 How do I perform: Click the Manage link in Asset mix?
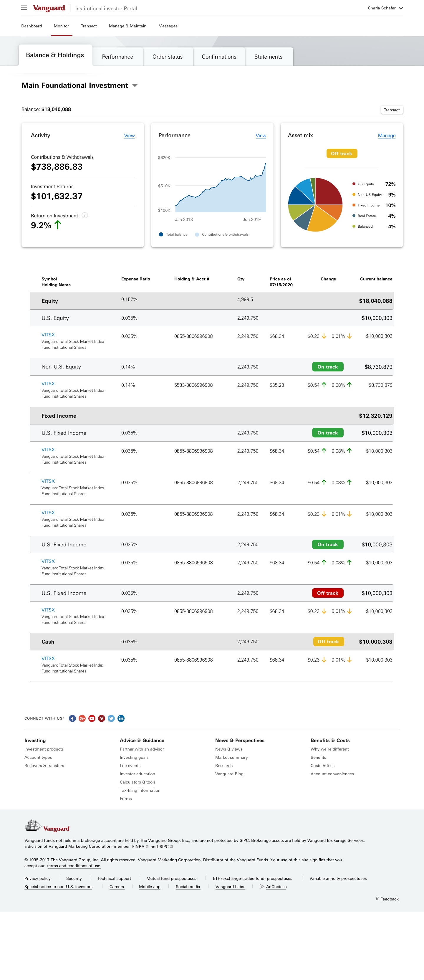[386, 136]
